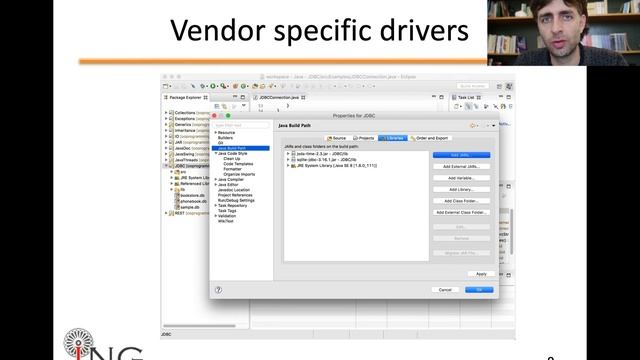
Task: Click the Add JARs button
Action: point(461,155)
